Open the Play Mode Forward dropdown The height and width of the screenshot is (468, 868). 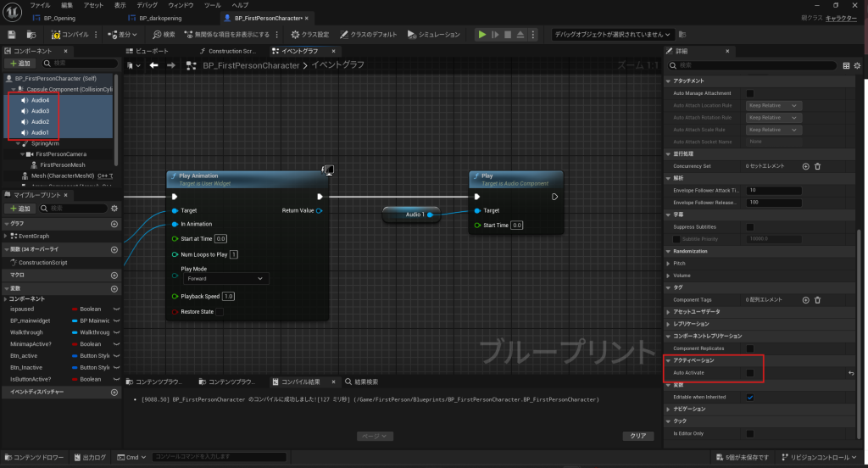(x=225, y=278)
